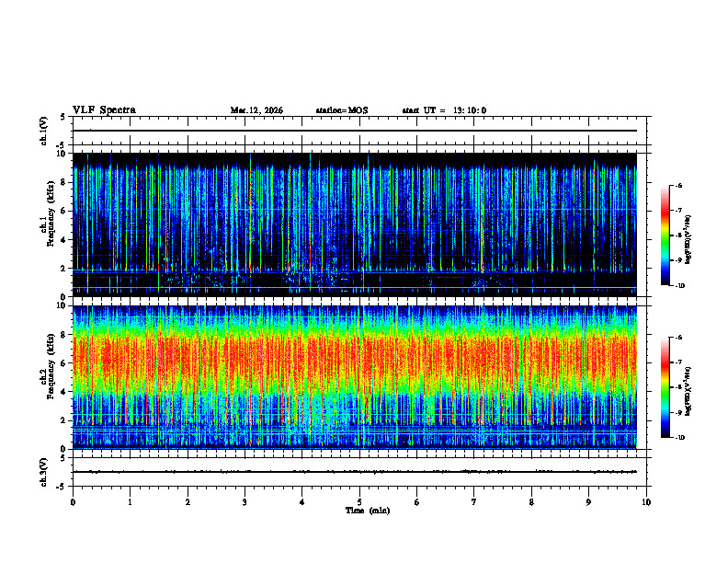The image size is (728, 563).
Task: Click the time axis tick label "0"
Action: click(x=73, y=502)
